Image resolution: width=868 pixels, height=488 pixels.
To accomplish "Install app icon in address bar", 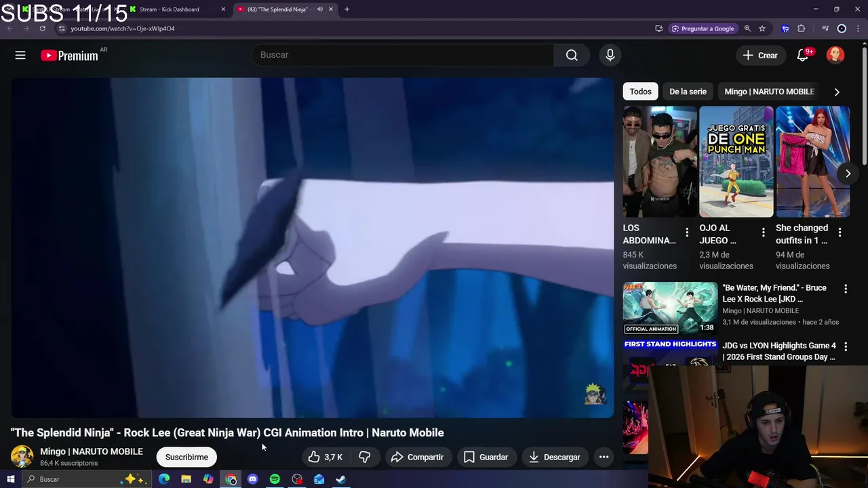I will (658, 28).
